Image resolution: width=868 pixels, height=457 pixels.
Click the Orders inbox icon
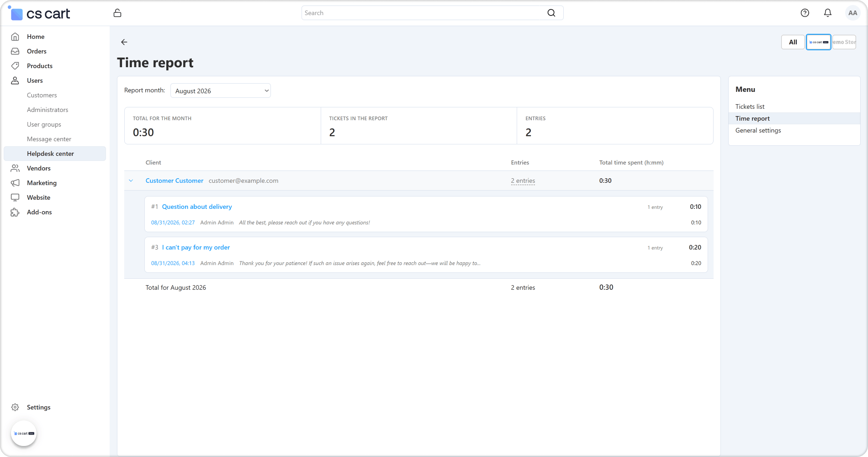[15, 51]
